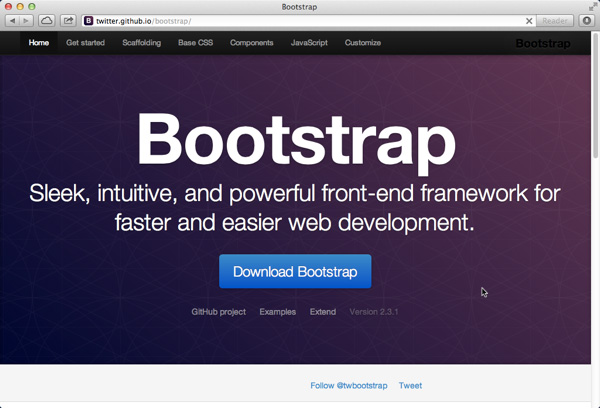600x408 pixels.
Task: Go back with the browser back arrow
Action: (12, 21)
